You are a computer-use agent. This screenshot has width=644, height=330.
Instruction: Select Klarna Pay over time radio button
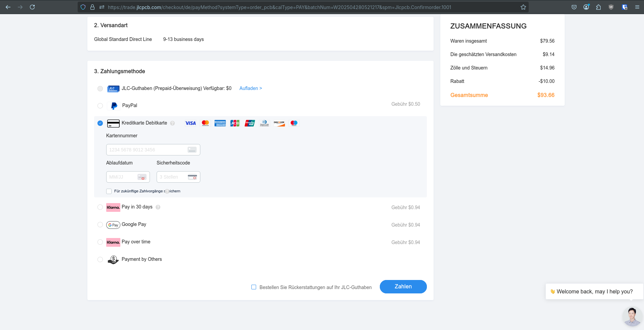100,242
